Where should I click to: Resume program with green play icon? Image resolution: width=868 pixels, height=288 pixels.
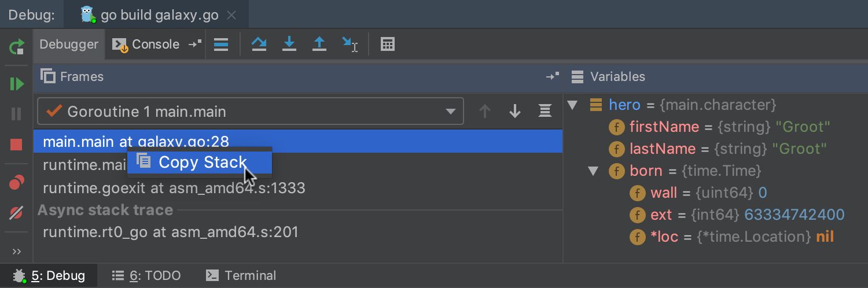17,84
